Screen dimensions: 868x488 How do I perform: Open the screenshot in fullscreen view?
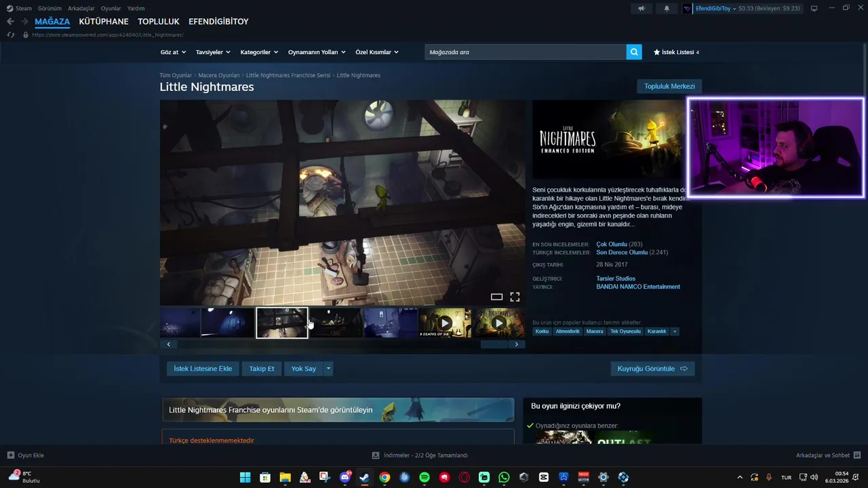(x=515, y=297)
